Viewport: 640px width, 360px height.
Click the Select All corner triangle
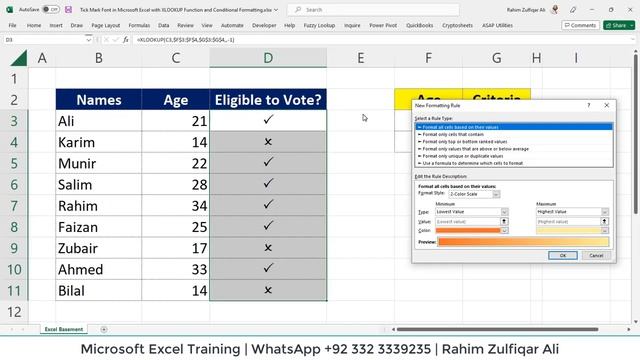pyautogui.click(x=19, y=58)
